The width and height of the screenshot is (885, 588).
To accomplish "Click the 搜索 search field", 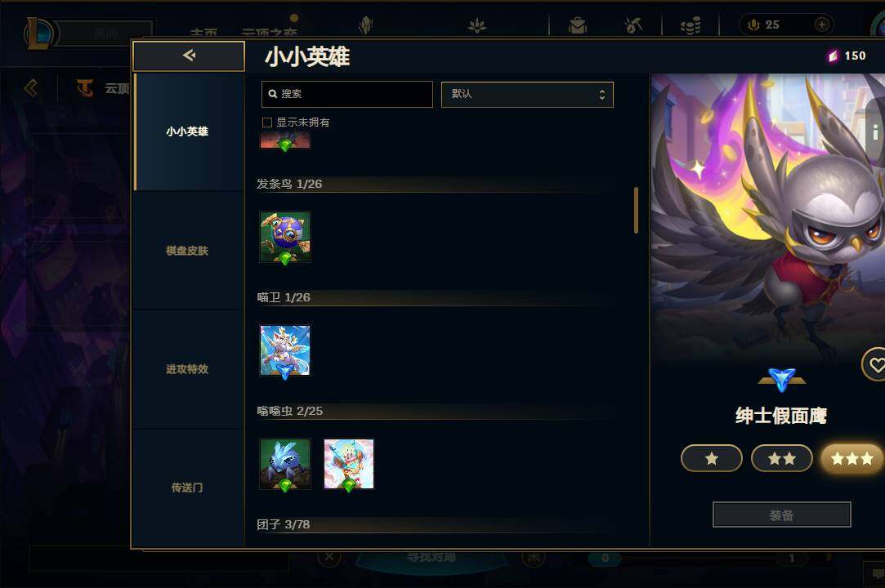I will click(x=347, y=94).
